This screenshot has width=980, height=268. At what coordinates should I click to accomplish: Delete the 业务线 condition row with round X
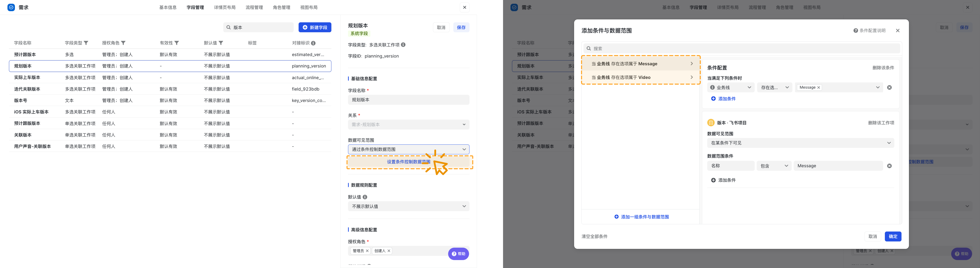click(x=889, y=87)
